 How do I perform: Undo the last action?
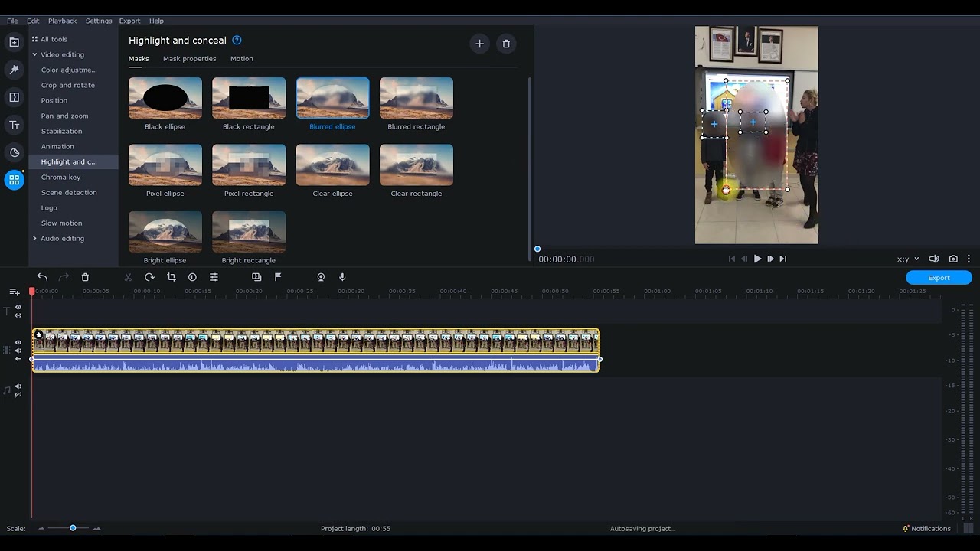click(42, 277)
